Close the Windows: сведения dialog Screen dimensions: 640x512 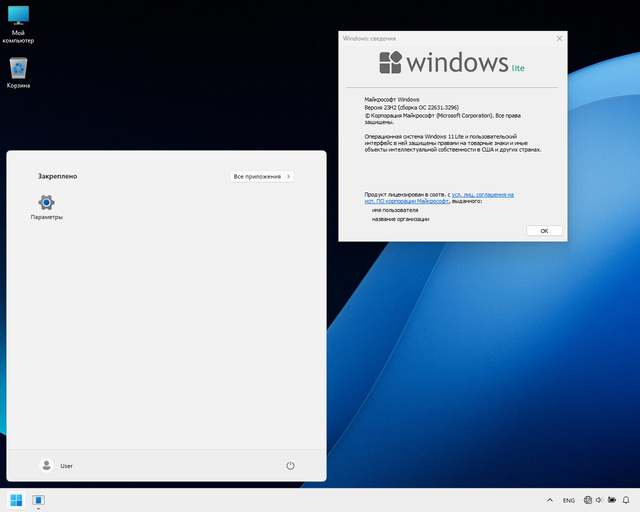(559, 38)
